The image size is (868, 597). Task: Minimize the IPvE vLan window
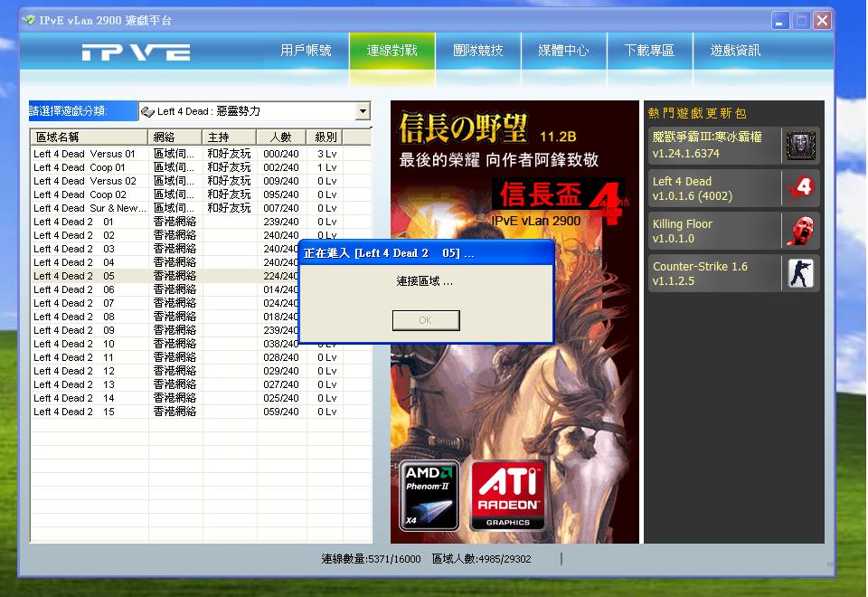point(780,21)
